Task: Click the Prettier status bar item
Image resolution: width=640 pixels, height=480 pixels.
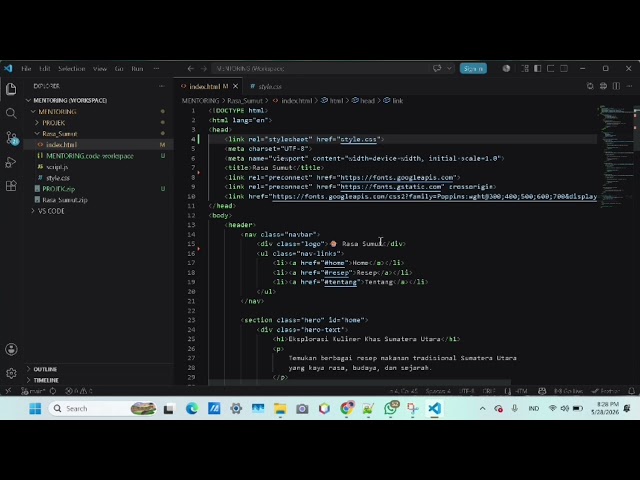Action: tap(605, 391)
